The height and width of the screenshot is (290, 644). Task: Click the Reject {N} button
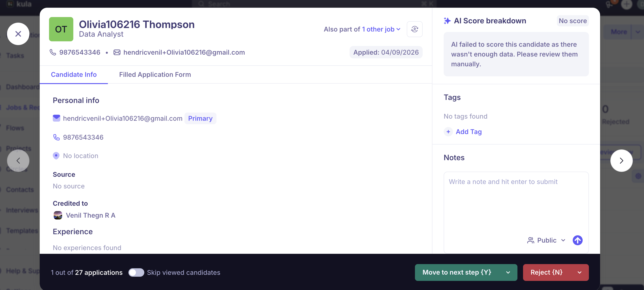tap(546, 272)
